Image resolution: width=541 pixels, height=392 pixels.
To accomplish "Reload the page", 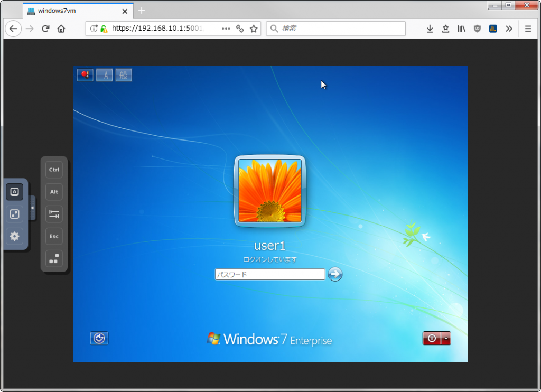I will [x=45, y=29].
